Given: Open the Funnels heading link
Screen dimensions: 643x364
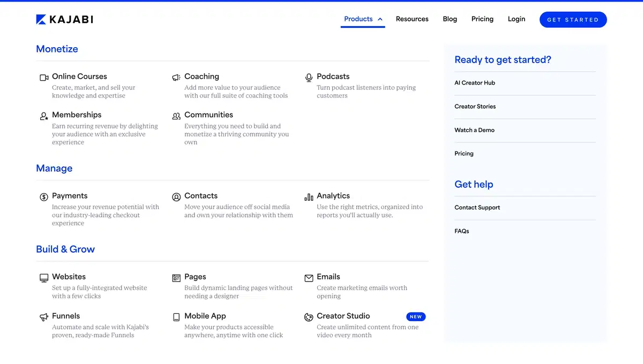Looking at the screenshot, I should 66,316.
